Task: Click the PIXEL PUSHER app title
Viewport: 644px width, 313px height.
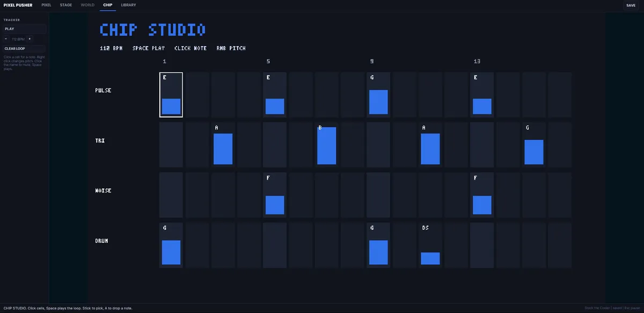Action: [18, 5]
